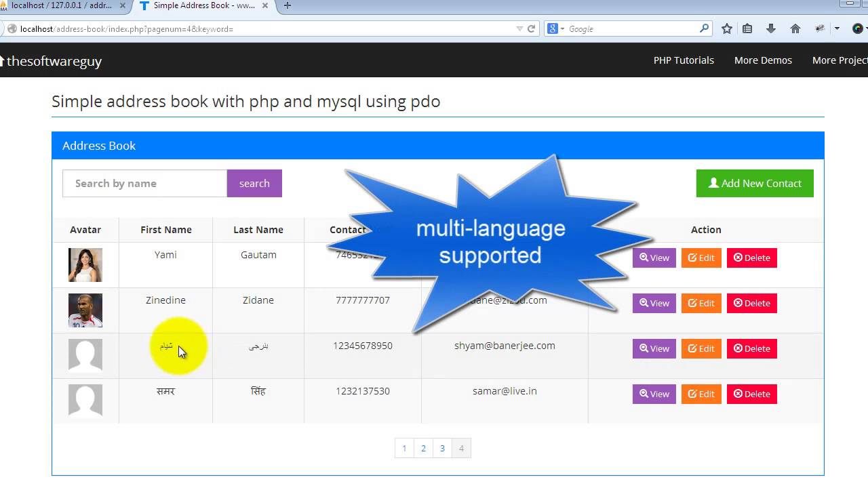Select the Simple Address Book tab
Screen dimensions: 868x488
pos(203,5)
